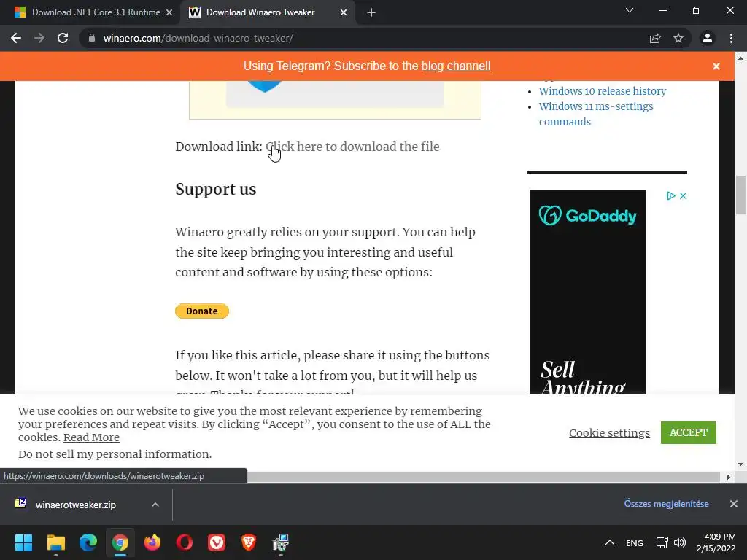Close the downloads bar
The image size is (747, 560).
click(x=734, y=504)
